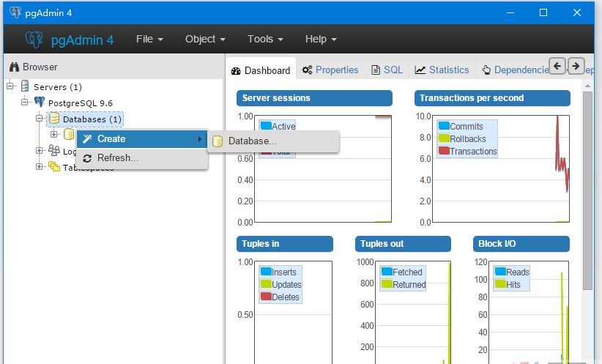This screenshot has height=364, width=602.
Task: Open the File menu
Action: (x=149, y=39)
